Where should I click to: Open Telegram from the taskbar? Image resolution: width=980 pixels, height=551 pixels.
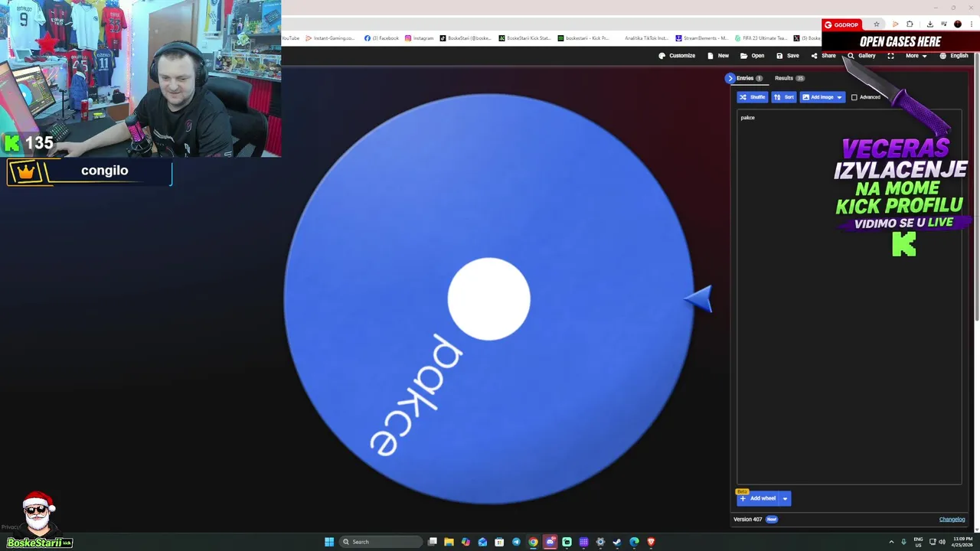516,542
